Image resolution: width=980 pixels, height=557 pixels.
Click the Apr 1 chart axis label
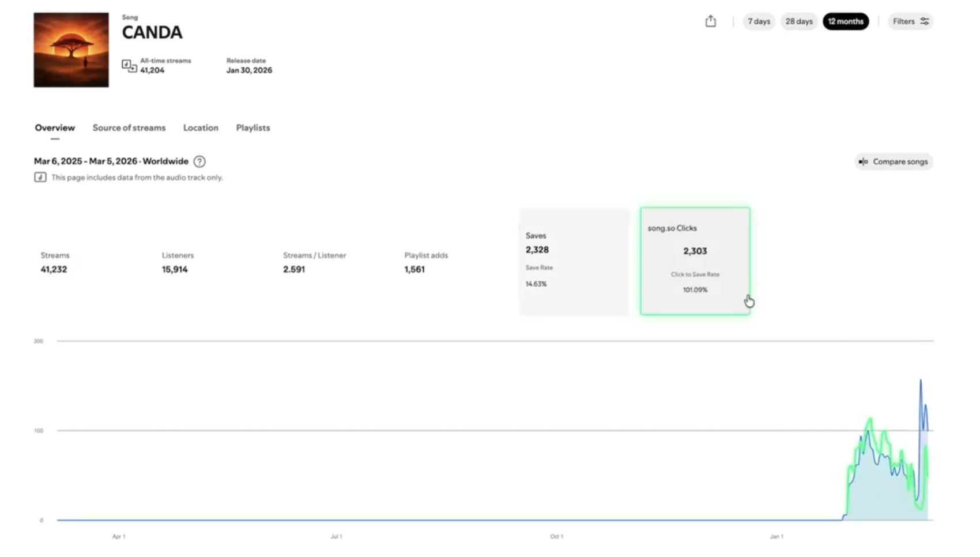pyautogui.click(x=119, y=536)
